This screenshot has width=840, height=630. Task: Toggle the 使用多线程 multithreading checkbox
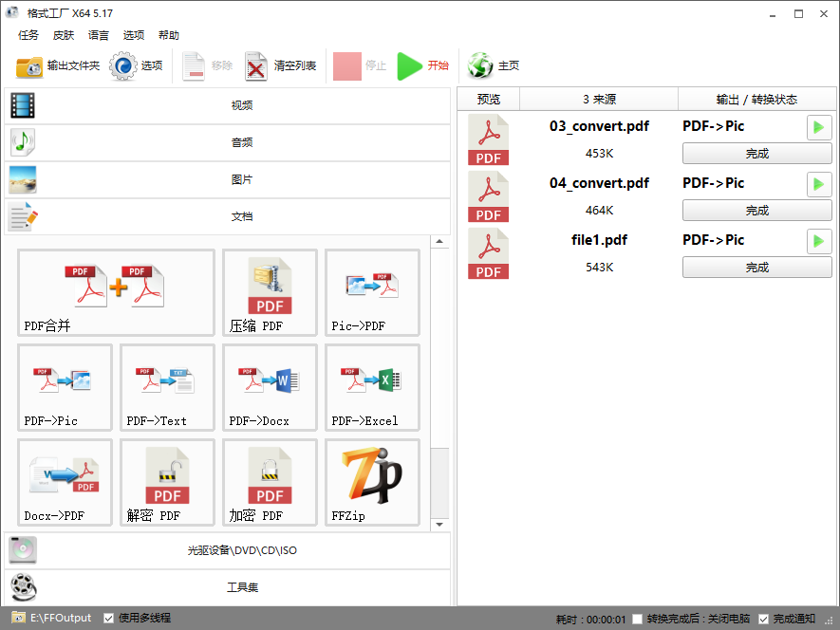click(x=109, y=618)
